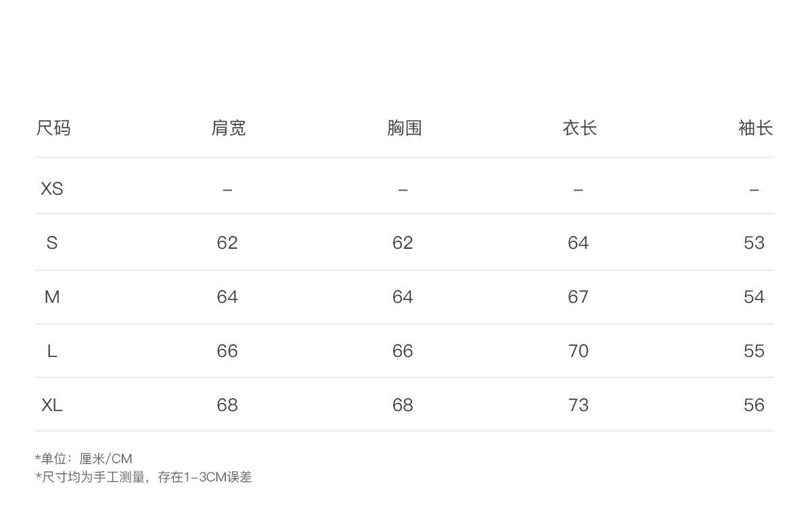
Task: Click the 尺码 column header
Action: coord(53,128)
